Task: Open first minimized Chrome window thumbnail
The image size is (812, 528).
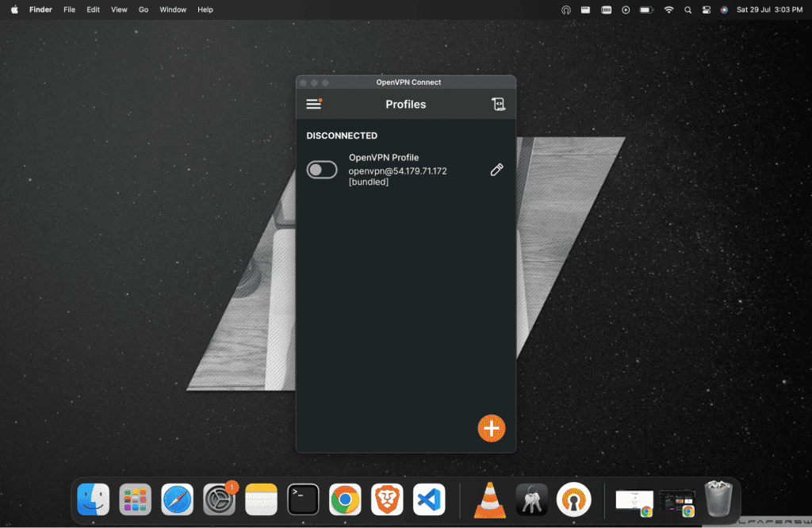Action: pyautogui.click(x=634, y=502)
